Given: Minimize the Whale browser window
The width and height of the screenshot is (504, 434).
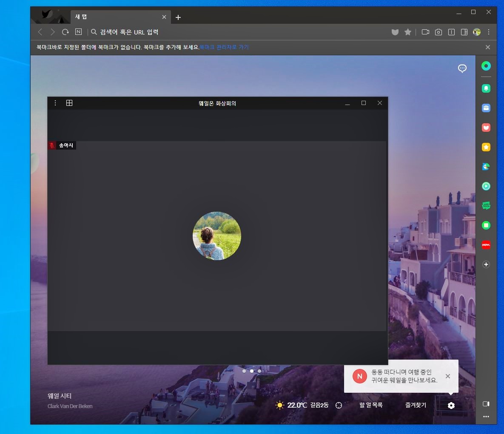Looking at the screenshot, I should coord(459,12).
